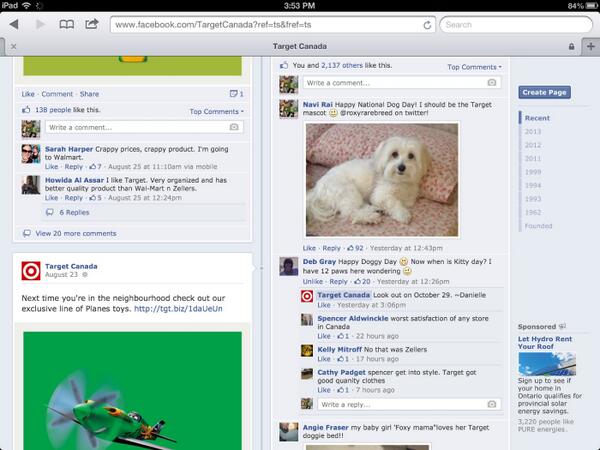Open Top Comments dropdown on right post
The height and width of the screenshot is (450, 600).
pyautogui.click(x=474, y=67)
